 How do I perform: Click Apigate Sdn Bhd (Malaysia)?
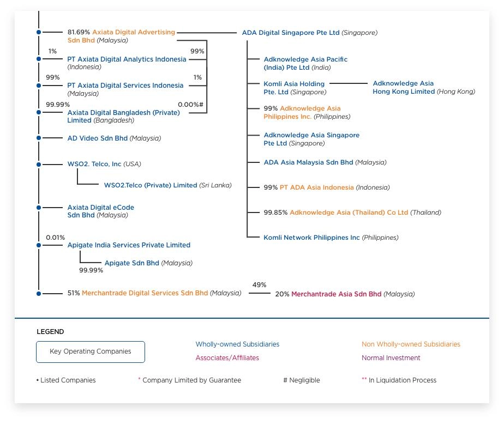click(148, 263)
